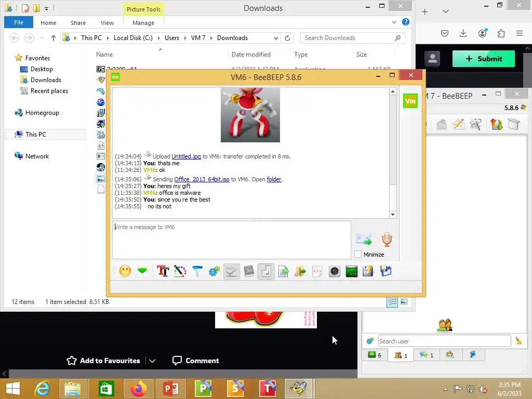Open the chat text color pencil icon
The image size is (532, 399).
(180, 271)
